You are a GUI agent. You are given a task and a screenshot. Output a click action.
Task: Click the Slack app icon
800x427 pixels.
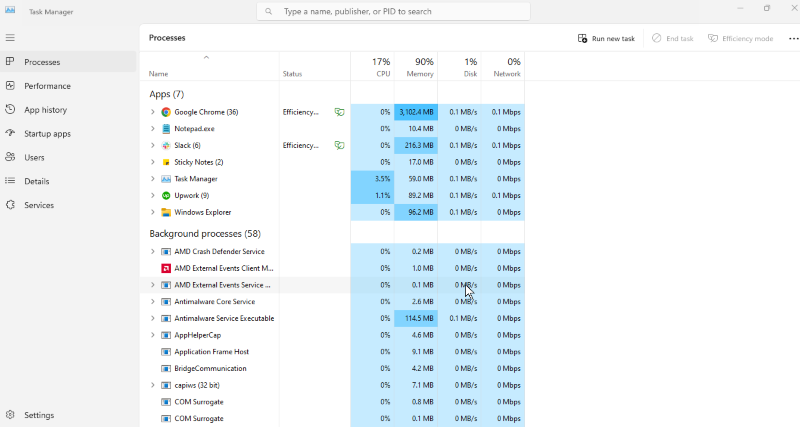(166, 145)
